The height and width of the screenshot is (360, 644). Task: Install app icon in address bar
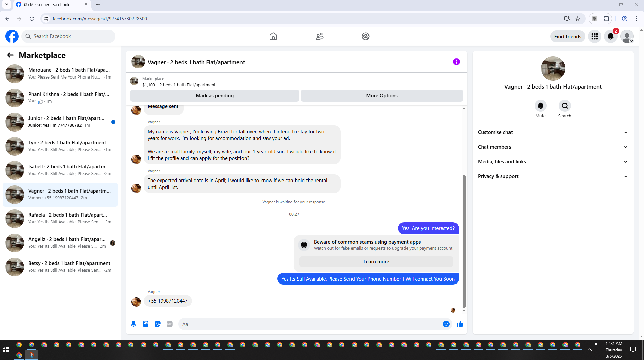tap(567, 19)
